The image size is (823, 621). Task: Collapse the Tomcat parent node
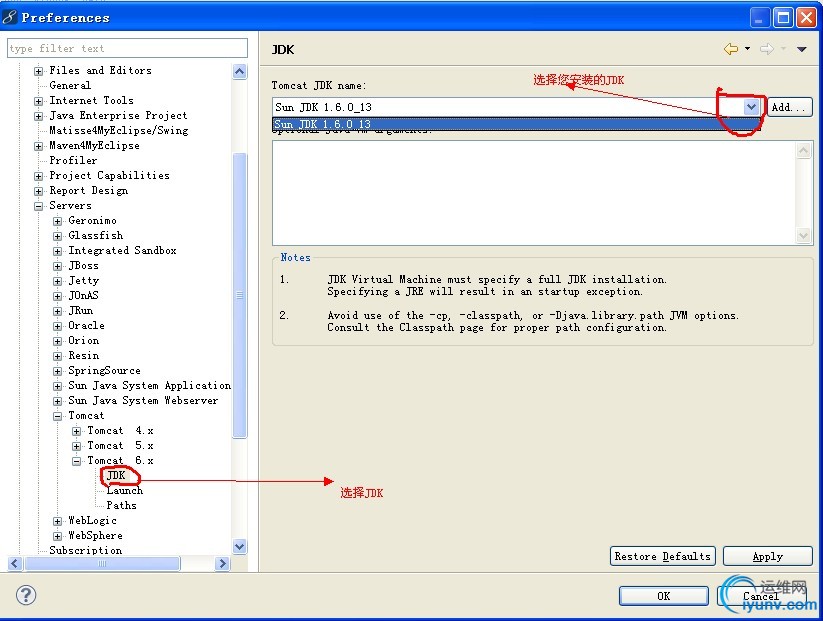[x=57, y=416]
